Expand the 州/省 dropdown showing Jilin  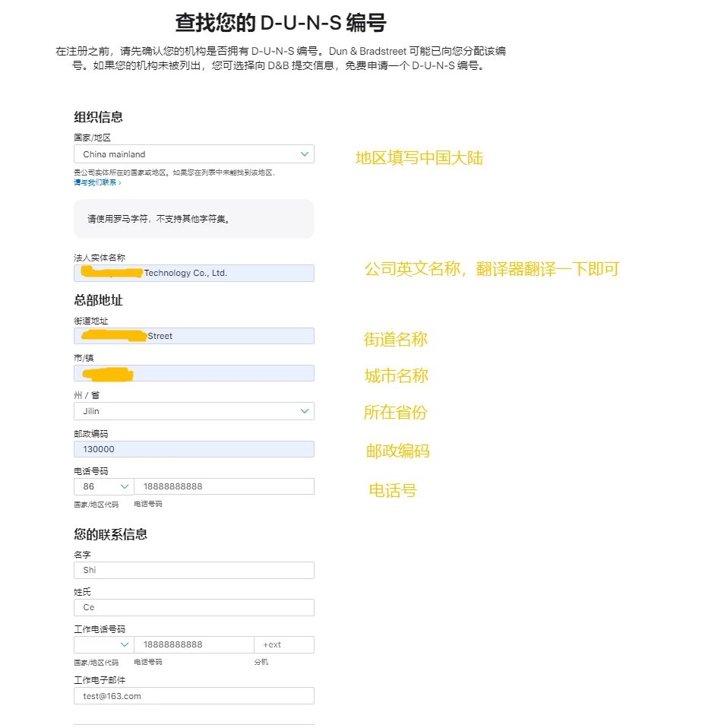click(194, 411)
